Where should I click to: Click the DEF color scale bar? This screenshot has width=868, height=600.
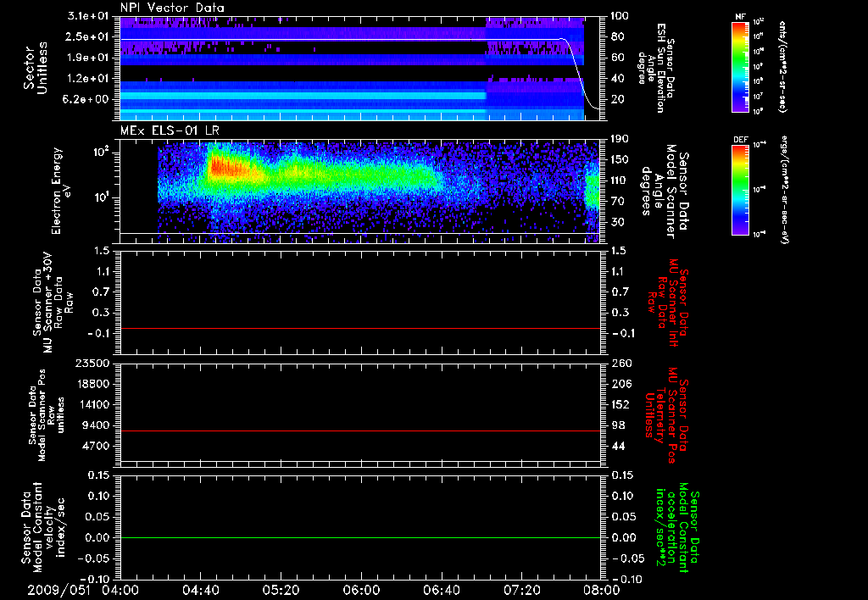pos(740,189)
